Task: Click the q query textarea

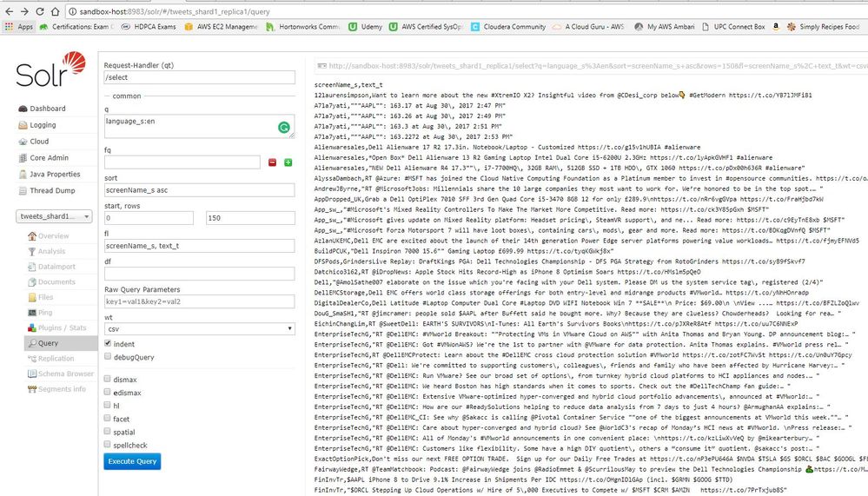Action: (x=199, y=126)
